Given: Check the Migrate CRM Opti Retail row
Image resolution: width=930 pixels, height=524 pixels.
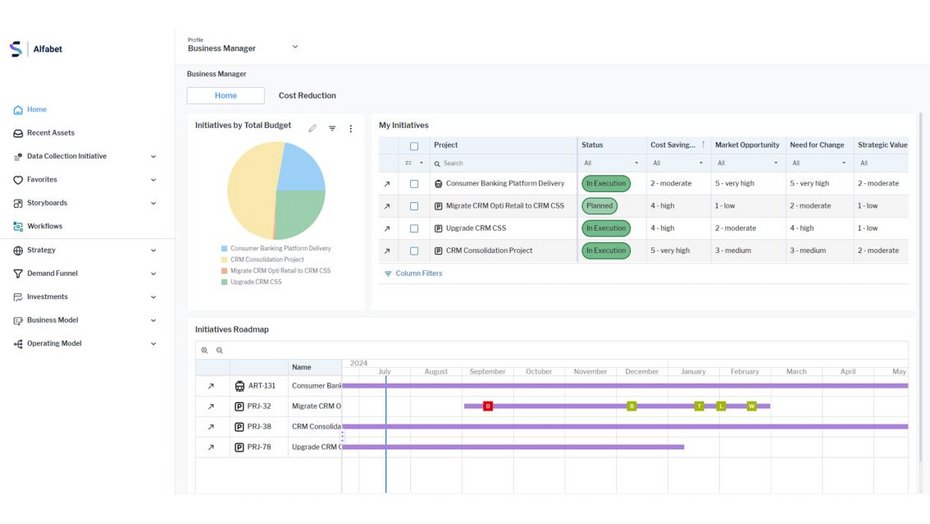Looking at the screenshot, I should [414, 206].
